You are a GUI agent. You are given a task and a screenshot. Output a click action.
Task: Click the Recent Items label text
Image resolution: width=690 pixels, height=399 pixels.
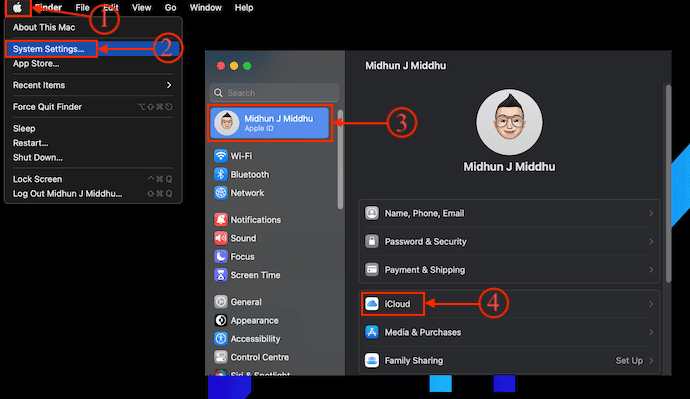click(39, 85)
